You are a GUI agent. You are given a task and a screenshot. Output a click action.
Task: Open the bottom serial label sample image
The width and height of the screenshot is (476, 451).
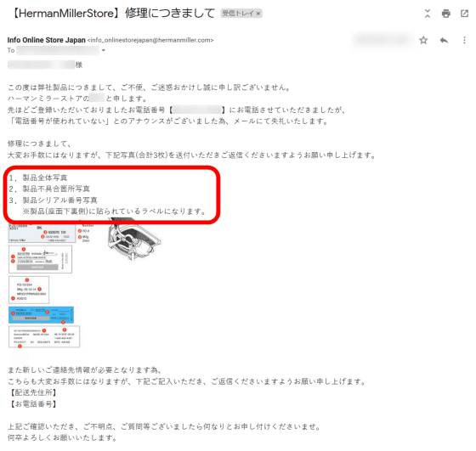point(44,336)
